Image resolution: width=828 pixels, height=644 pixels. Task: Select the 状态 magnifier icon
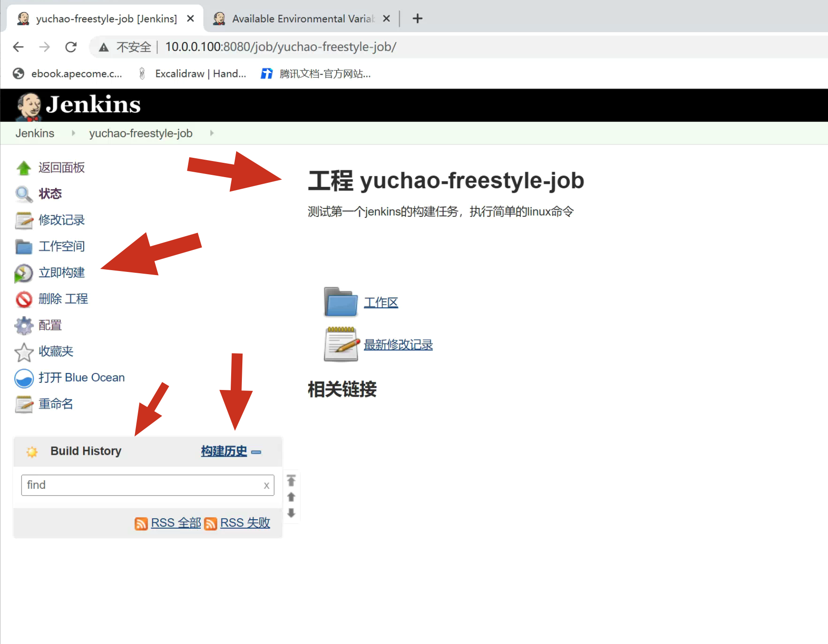coord(24,194)
